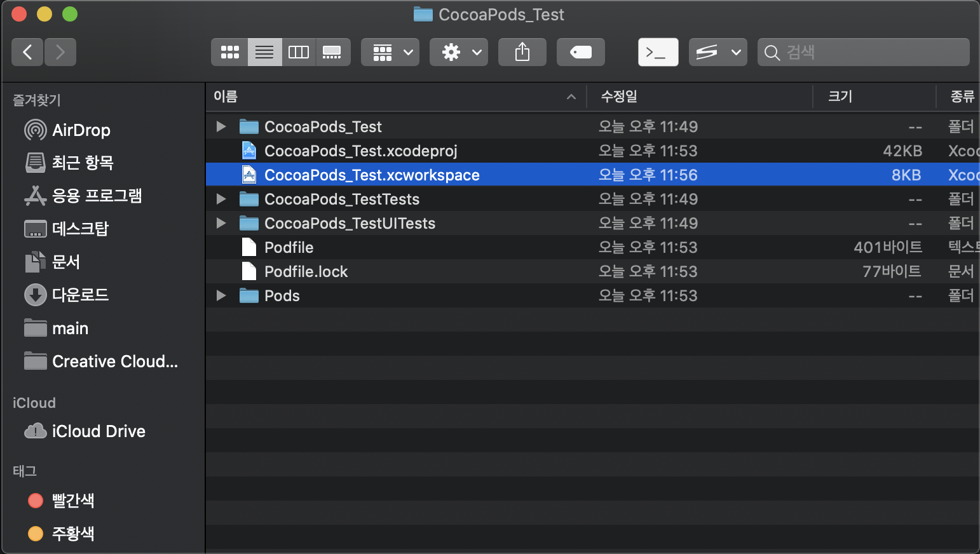The image size is (980, 554).
Task: Open the group-by arrangement dropdown
Action: (390, 52)
